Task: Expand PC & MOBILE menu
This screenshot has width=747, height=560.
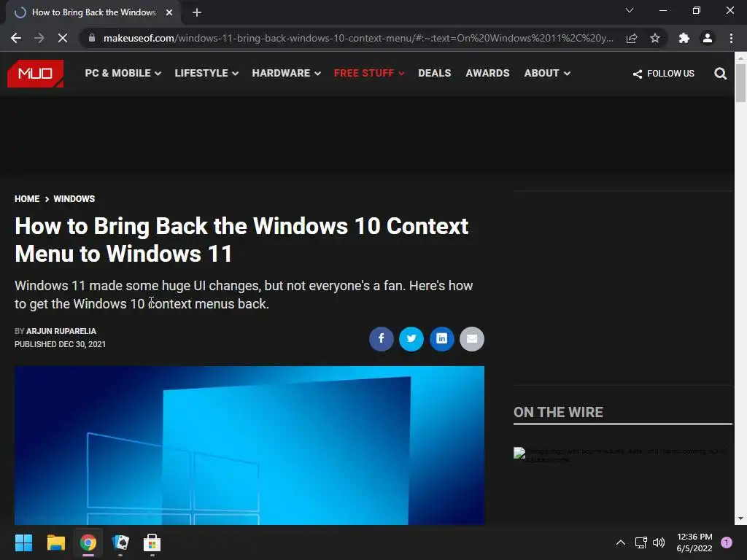Action: [x=123, y=74]
